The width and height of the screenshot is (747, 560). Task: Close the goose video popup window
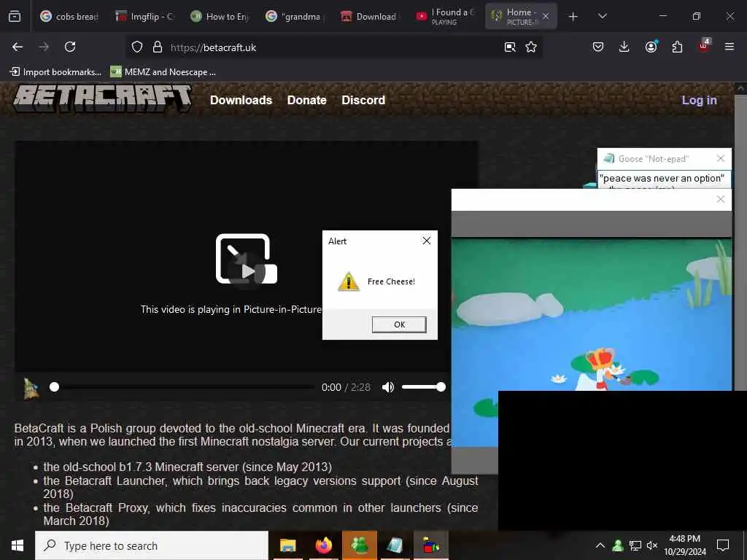coord(721,199)
